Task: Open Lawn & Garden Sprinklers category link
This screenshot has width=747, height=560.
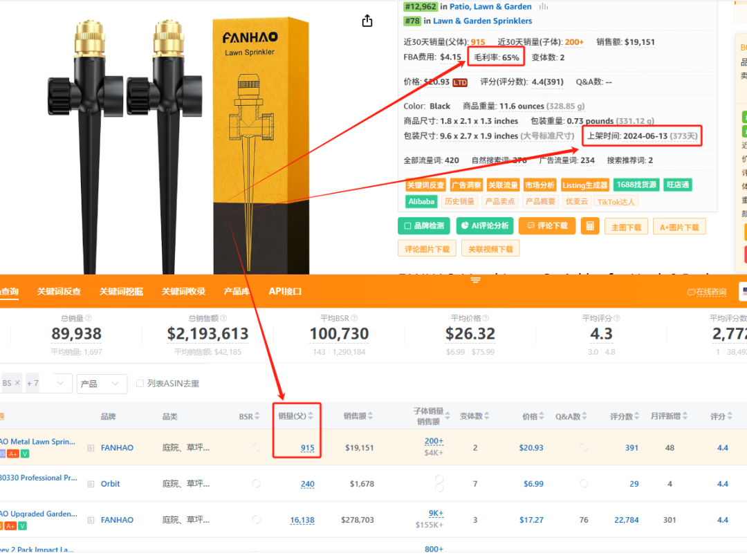Action: 482,21
